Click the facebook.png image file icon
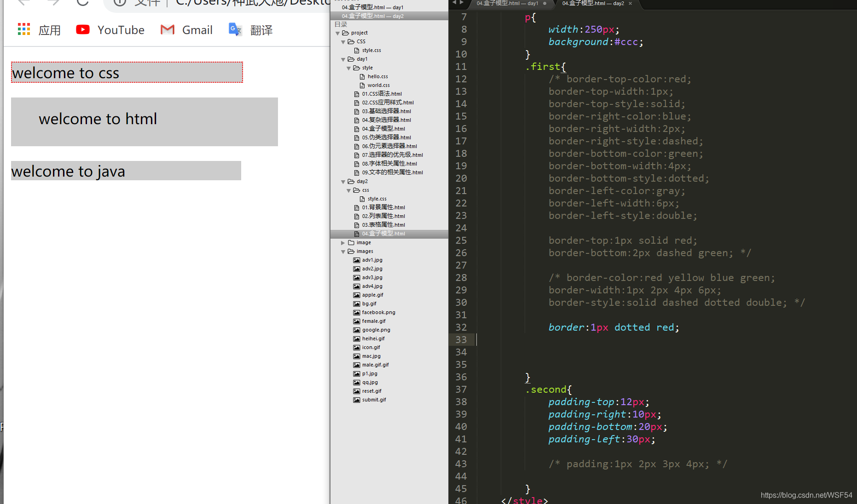The height and width of the screenshot is (504, 857). [357, 313]
